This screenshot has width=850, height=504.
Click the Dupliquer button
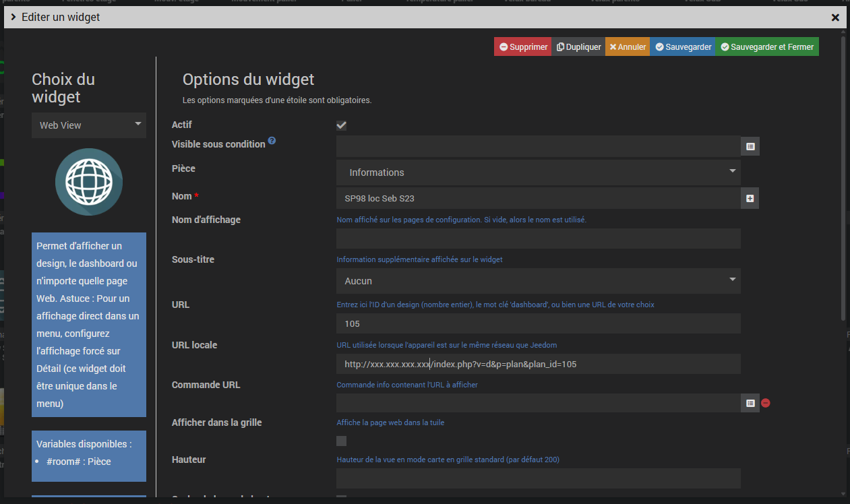point(578,47)
